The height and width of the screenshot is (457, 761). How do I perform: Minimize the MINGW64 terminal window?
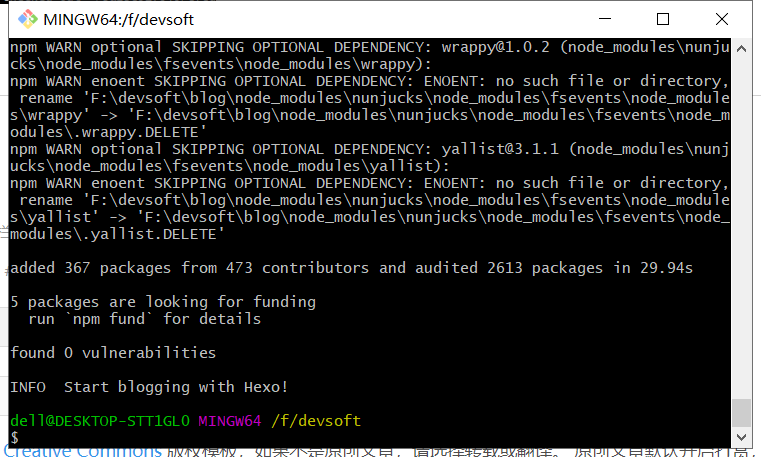pyautogui.click(x=605, y=19)
